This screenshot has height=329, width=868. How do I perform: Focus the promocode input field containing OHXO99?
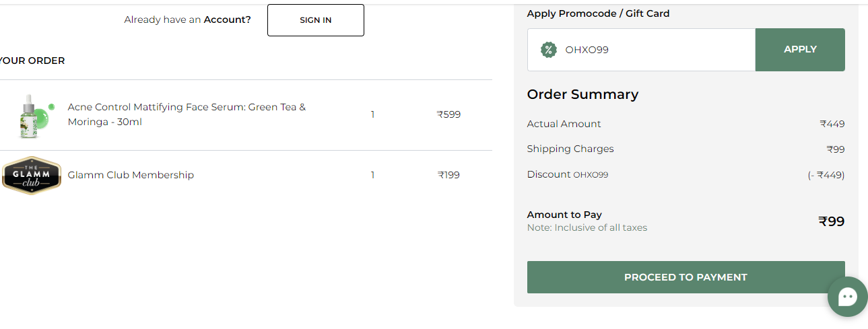[641, 50]
